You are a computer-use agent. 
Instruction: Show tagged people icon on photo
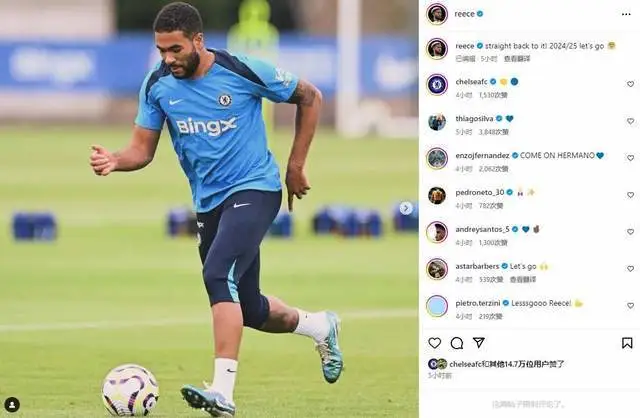pos(12,405)
